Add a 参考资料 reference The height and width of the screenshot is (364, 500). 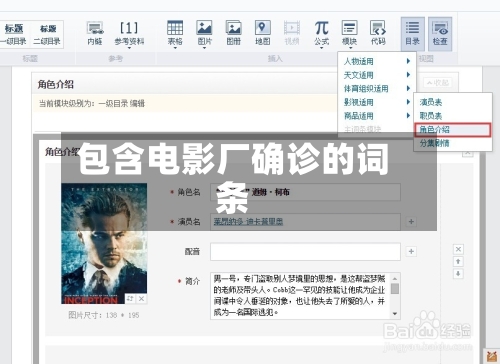click(x=129, y=33)
